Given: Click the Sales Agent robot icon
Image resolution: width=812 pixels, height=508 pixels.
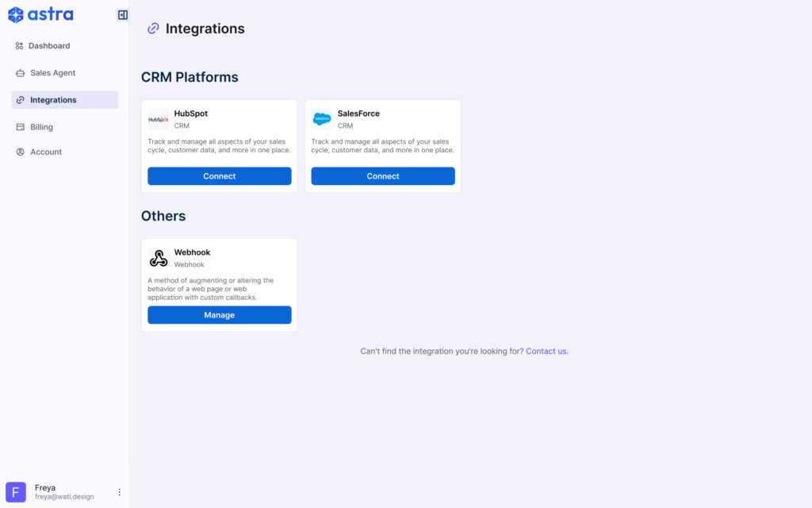Looking at the screenshot, I should (x=21, y=73).
